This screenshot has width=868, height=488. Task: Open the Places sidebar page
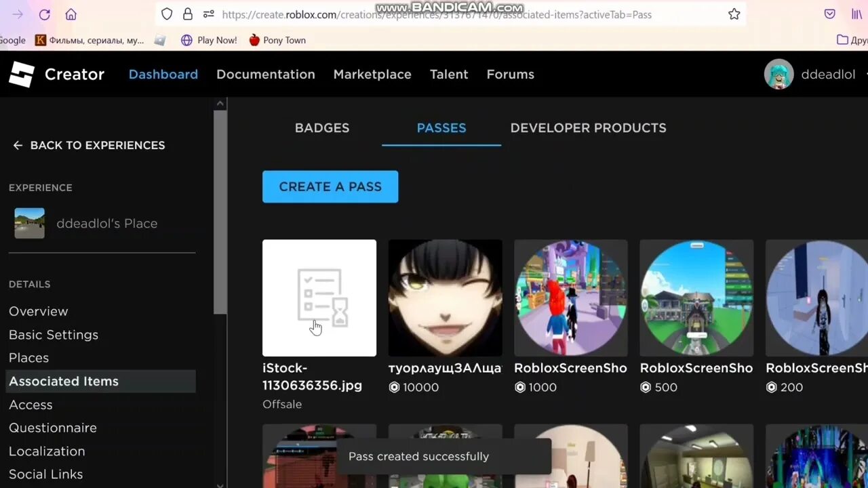tap(28, 358)
